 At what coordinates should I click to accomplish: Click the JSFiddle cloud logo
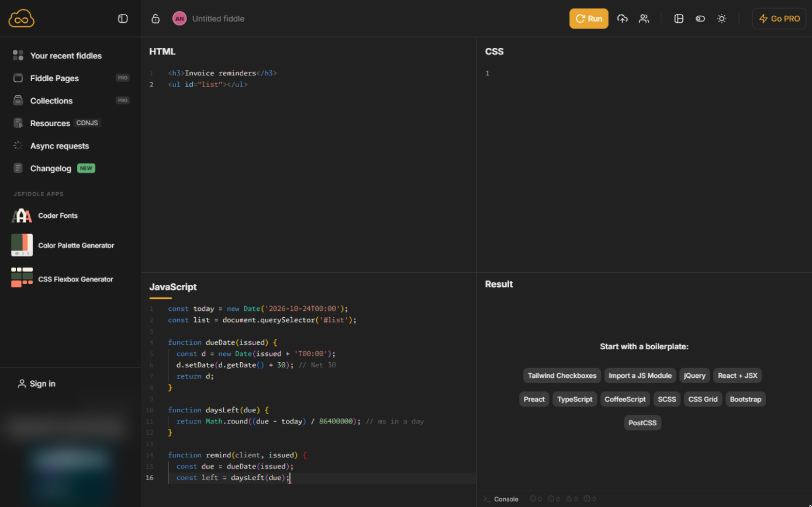coord(22,18)
